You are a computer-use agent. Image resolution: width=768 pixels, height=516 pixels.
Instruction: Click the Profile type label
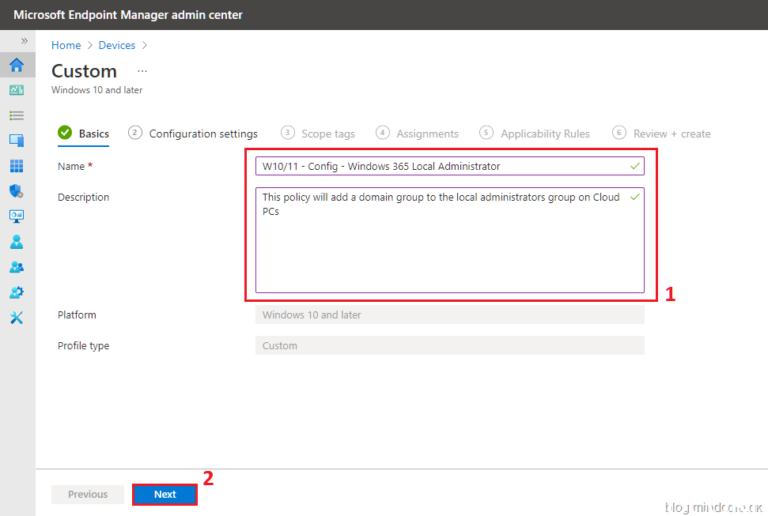click(x=83, y=346)
